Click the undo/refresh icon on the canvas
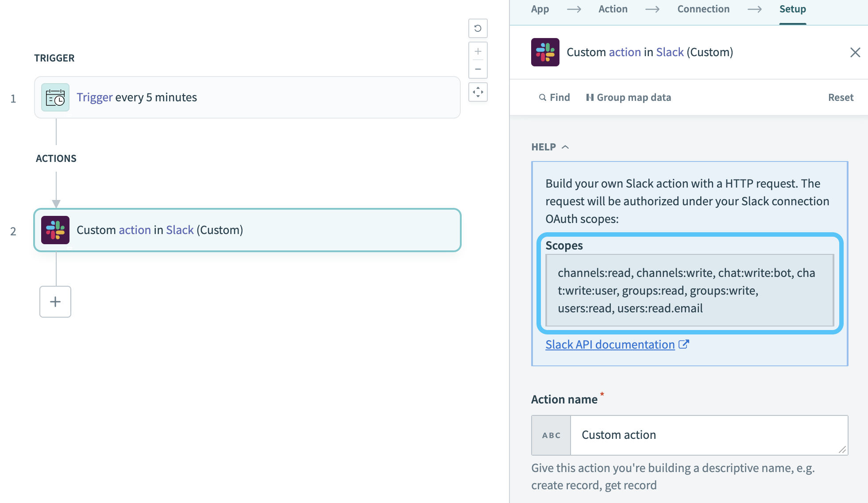The height and width of the screenshot is (503, 868). click(x=478, y=28)
